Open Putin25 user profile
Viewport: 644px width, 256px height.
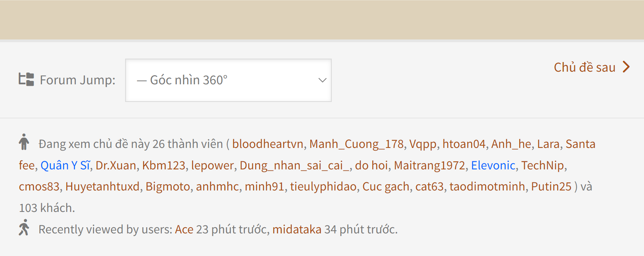[551, 187]
